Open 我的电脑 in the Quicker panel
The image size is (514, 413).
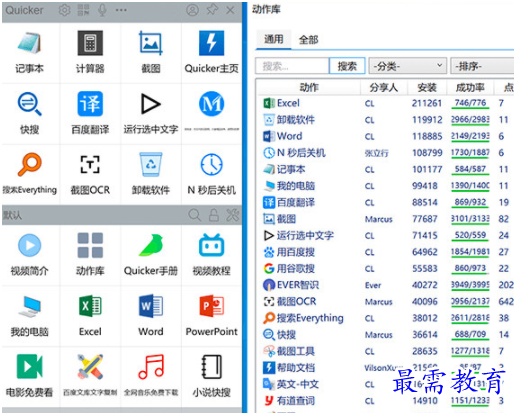click(x=30, y=316)
